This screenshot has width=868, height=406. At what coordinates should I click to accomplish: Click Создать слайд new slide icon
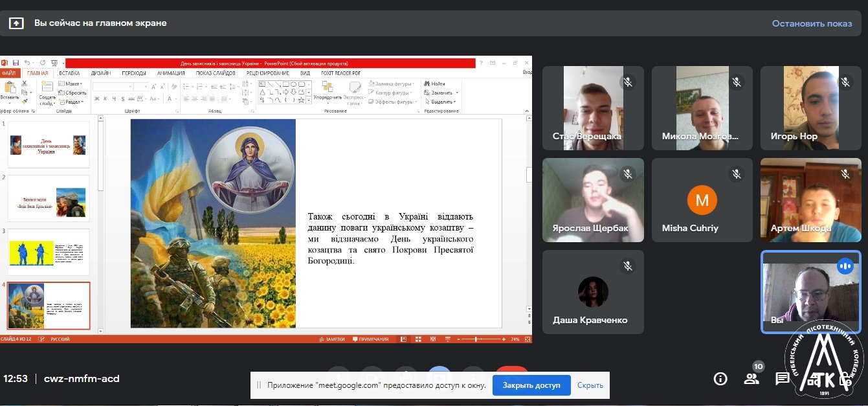point(47,87)
